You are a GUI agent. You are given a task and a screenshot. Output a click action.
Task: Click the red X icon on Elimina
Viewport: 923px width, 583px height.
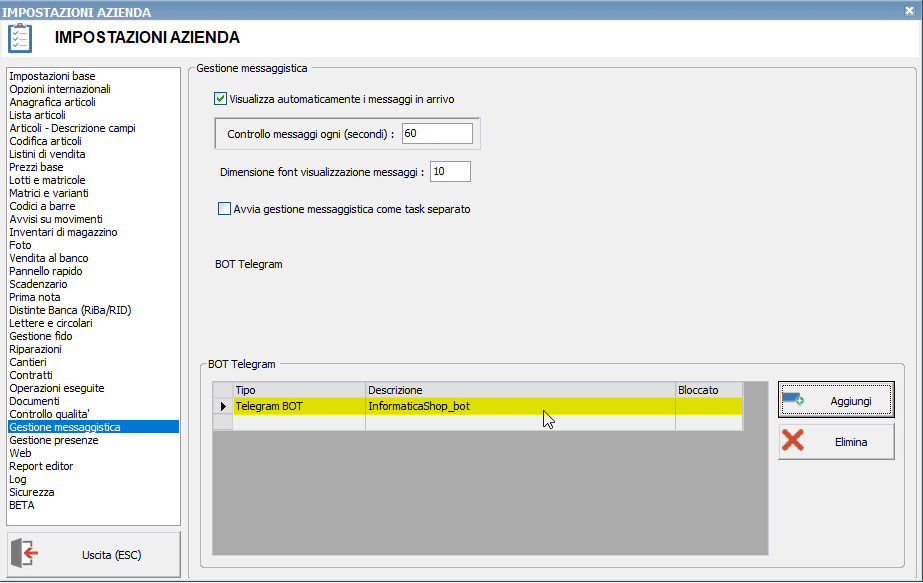tap(793, 441)
